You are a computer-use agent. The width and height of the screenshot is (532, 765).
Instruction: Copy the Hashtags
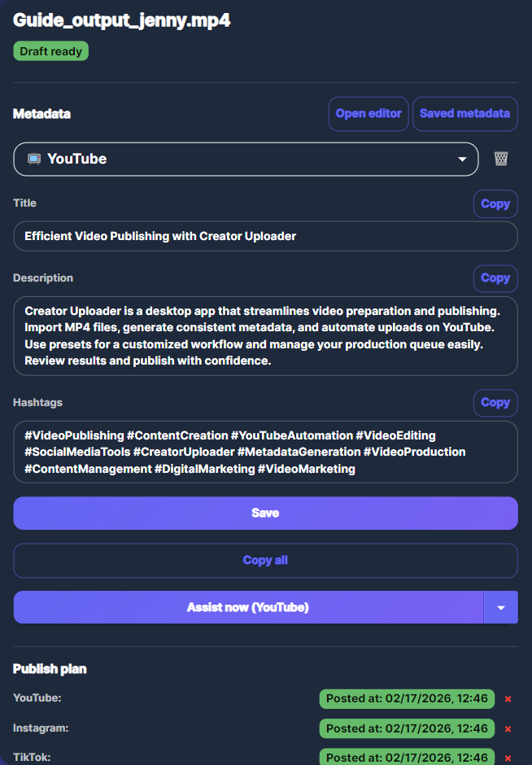pyautogui.click(x=495, y=402)
